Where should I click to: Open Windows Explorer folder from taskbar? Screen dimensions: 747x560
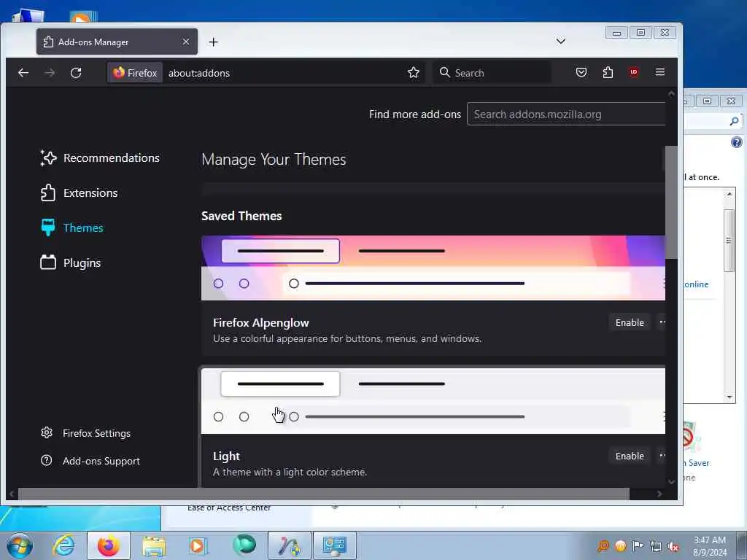click(x=153, y=545)
